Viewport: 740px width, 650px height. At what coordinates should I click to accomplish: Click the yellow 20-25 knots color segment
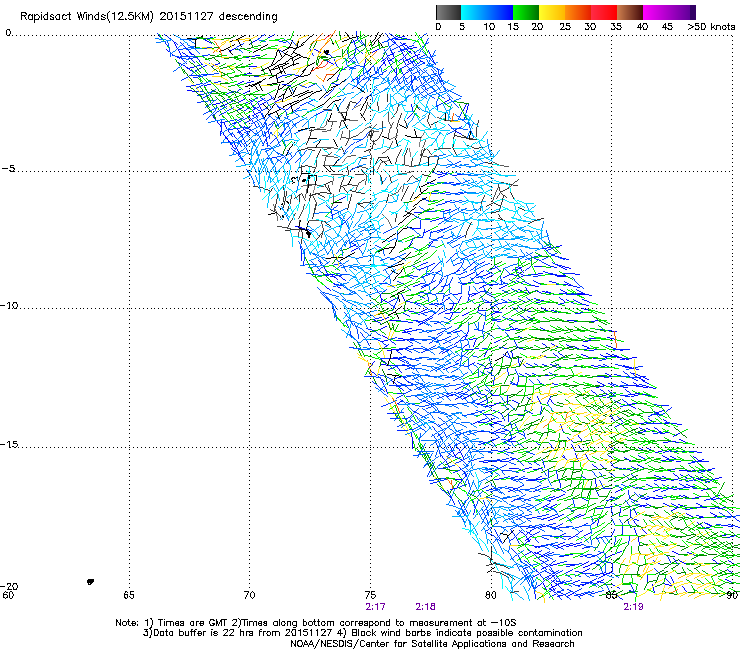[552, 12]
